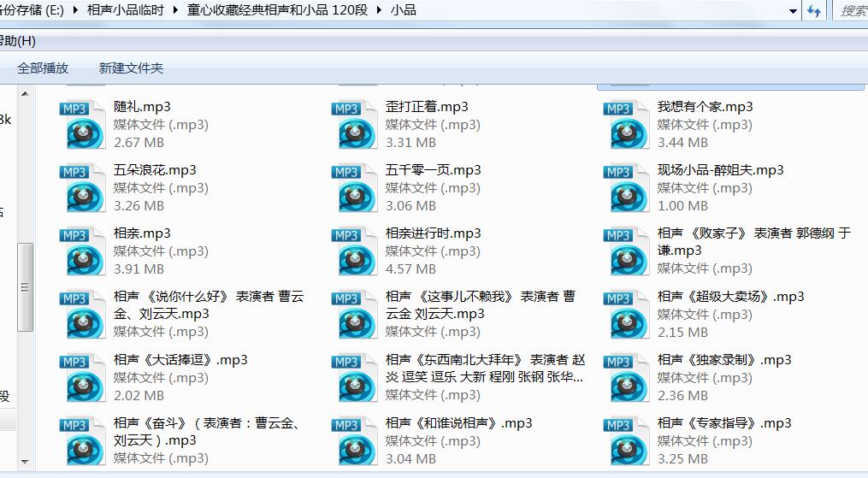
Task: Click the name 相声《败家子》表演者 郭德纲 于谦.mp3
Action: coord(754,242)
